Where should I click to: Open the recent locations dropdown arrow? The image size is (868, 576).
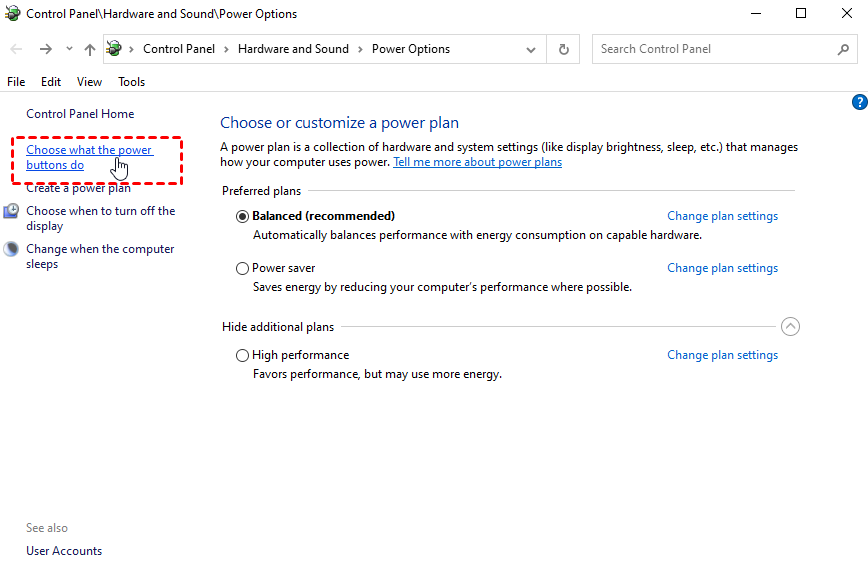pyautogui.click(x=69, y=49)
